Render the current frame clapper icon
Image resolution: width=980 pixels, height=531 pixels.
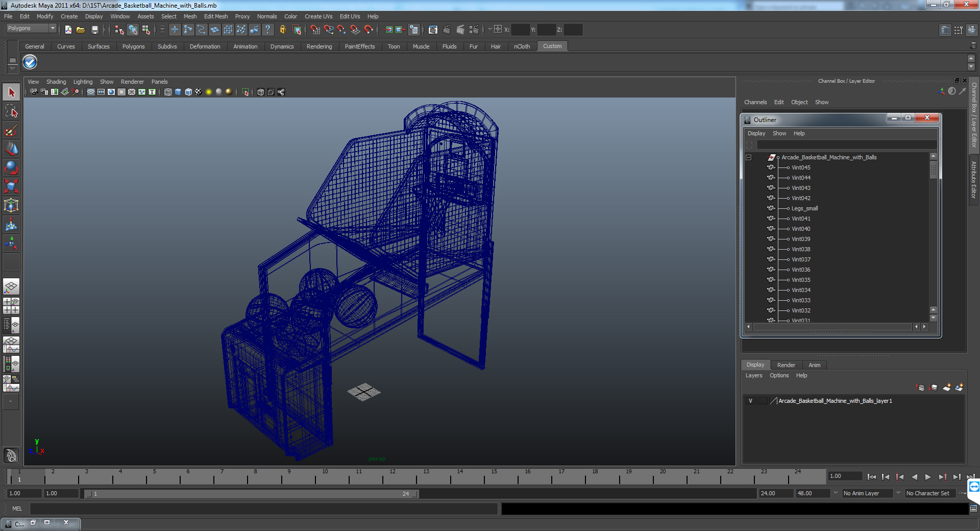447,30
